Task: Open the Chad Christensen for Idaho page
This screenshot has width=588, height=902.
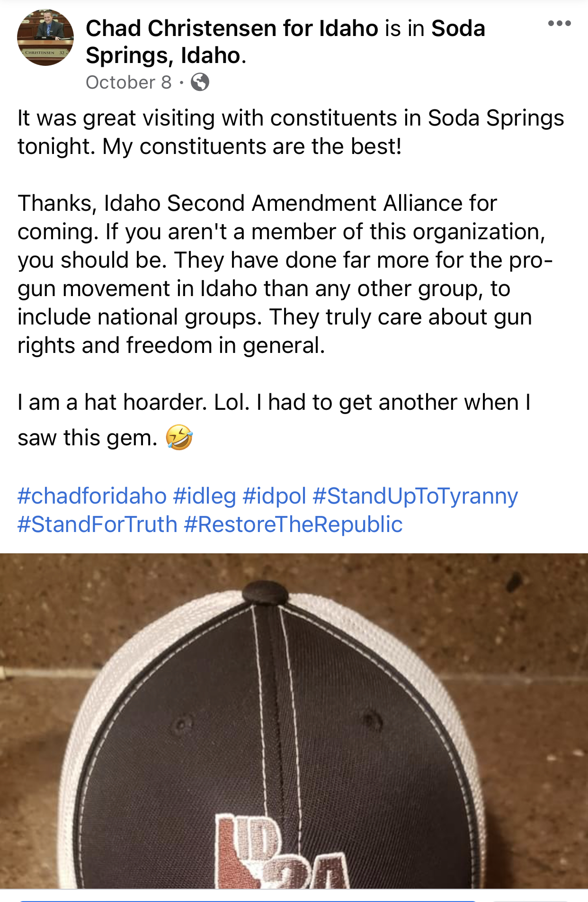Action: (232, 29)
